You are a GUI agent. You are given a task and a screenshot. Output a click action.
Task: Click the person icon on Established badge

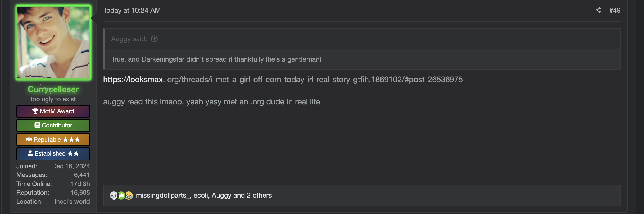[x=30, y=153]
